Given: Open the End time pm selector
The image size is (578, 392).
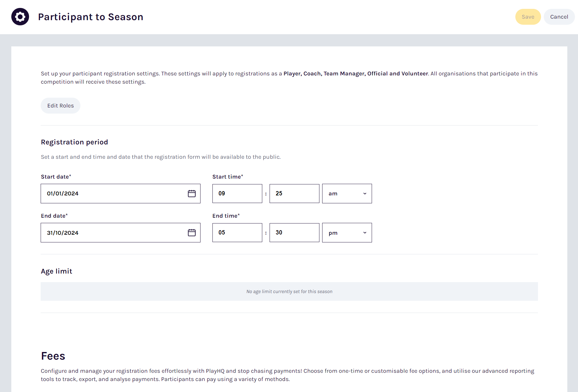Looking at the screenshot, I should point(347,232).
